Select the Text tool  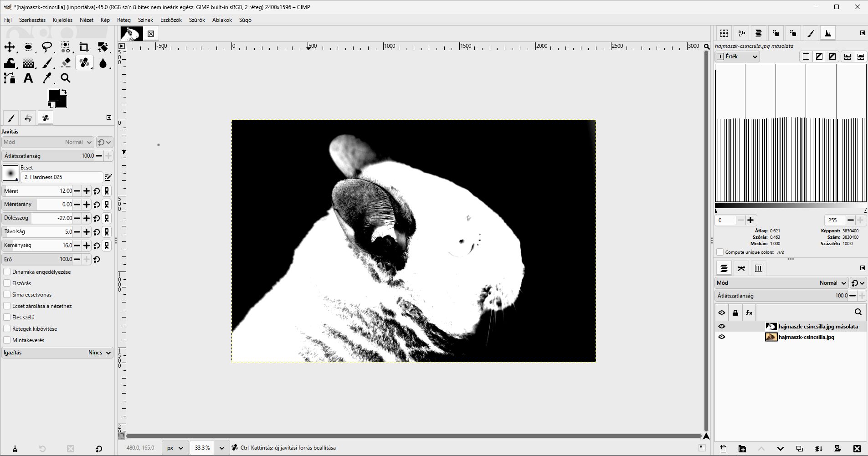point(28,78)
